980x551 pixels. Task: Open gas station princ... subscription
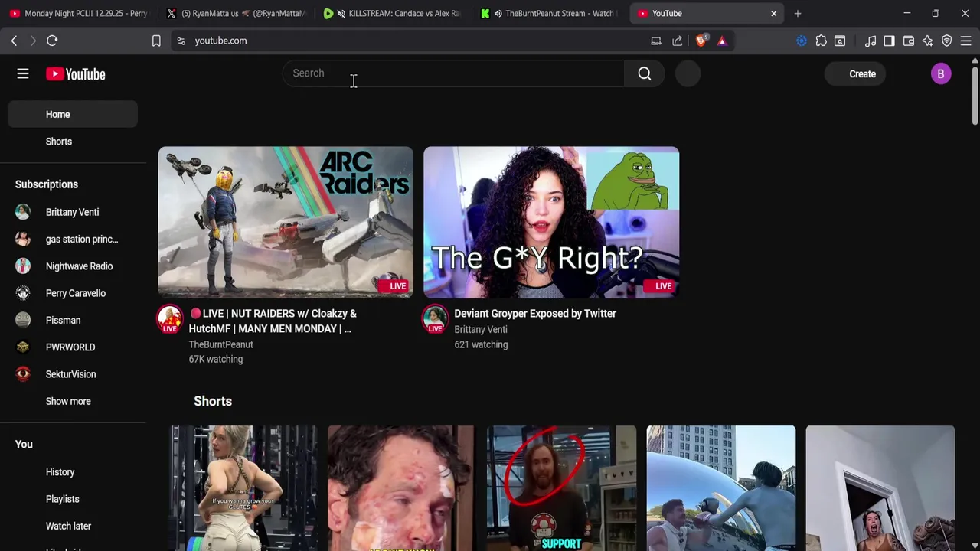point(73,240)
